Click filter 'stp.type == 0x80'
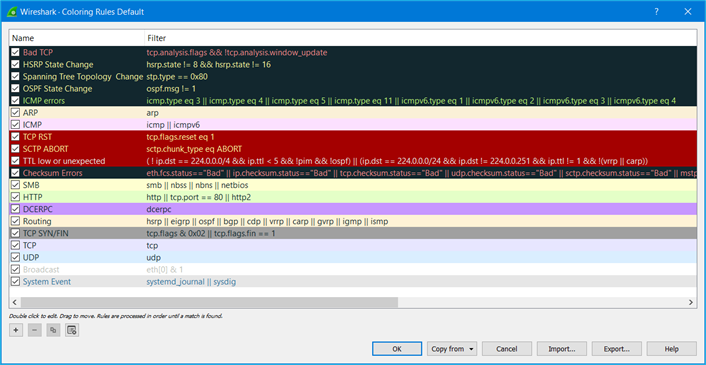The height and width of the screenshot is (365, 706). pyautogui.click(x=177, y=77)
